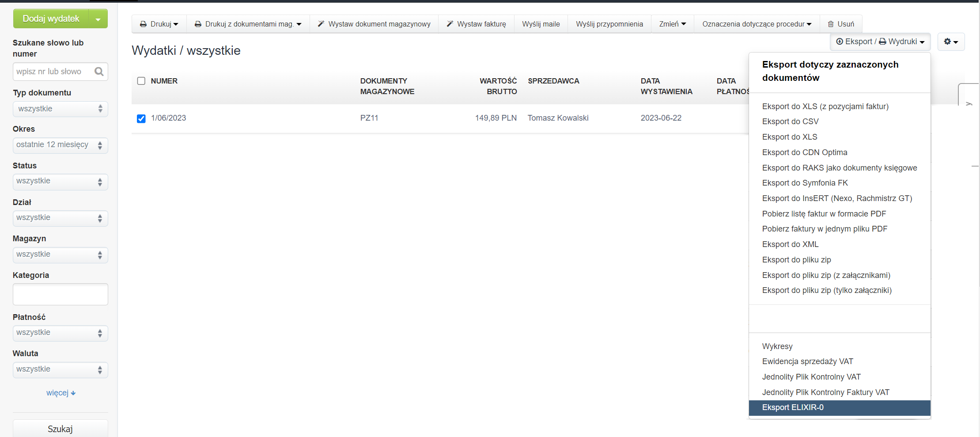The height and width of the screenshot is (437, 980).
Task: Click Wyślij przypomnienia
Action: coord(609,24)
